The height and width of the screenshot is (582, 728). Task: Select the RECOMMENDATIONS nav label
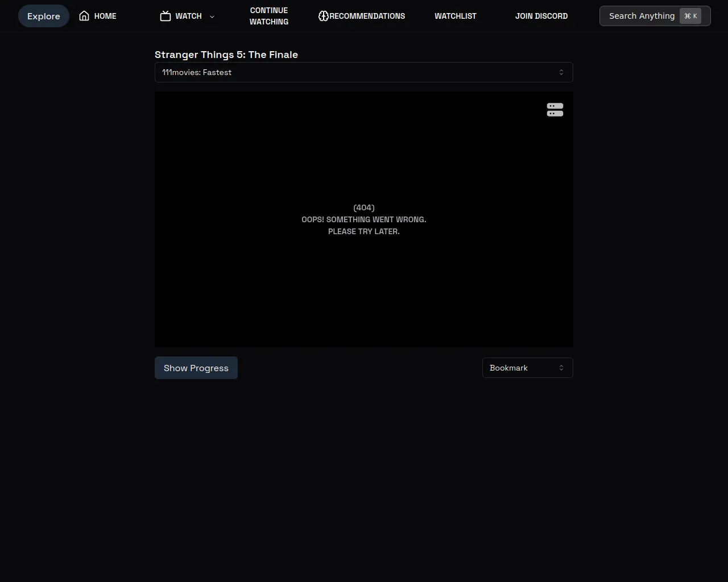point(367,16)
